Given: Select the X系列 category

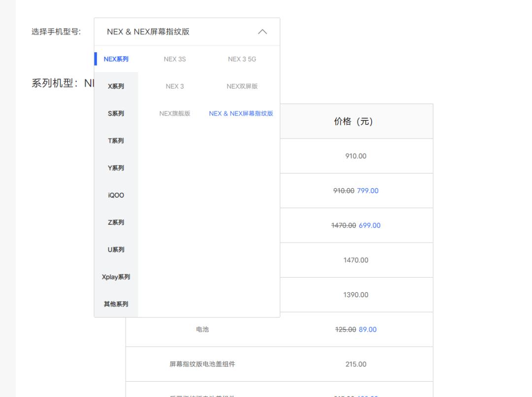Looking at the screenshot, I should 116,86.
